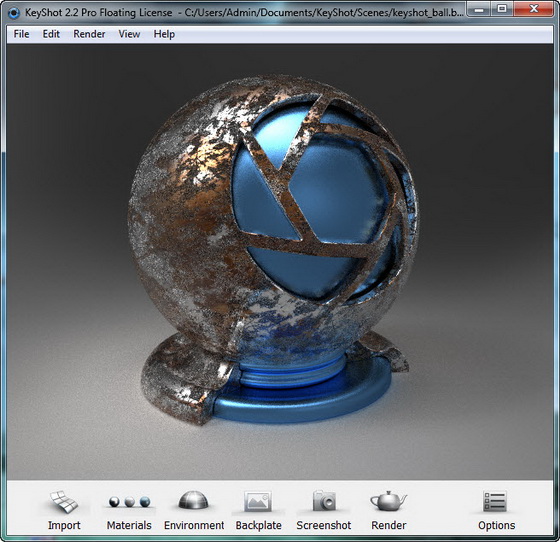Close the KeyShot window
This screenshot has width=560, height=542.
click(x=534, y=10)
